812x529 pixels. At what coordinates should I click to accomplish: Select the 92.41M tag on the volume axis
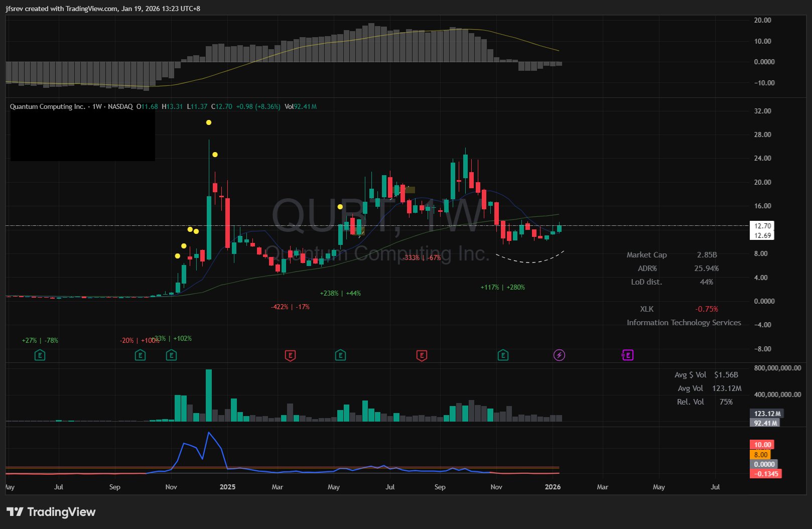(765, 423)
